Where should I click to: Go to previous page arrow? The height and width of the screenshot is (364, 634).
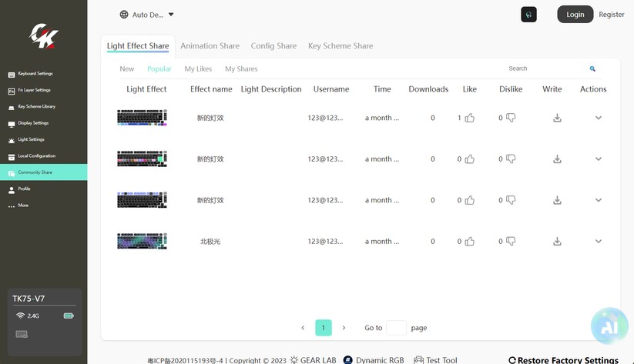point(303,328)
